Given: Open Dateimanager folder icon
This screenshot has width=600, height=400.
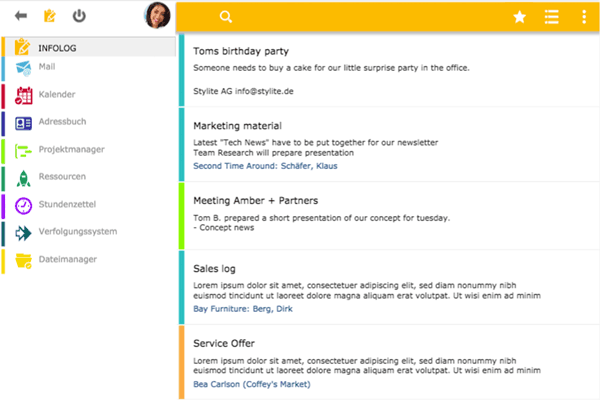Looking at the screenshot, I should point(22,260).
